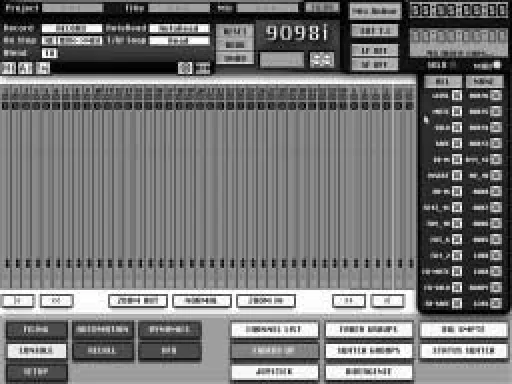Click the small value box next to Blend
Viewport: 512px width, 384px height.
point(49,53)
